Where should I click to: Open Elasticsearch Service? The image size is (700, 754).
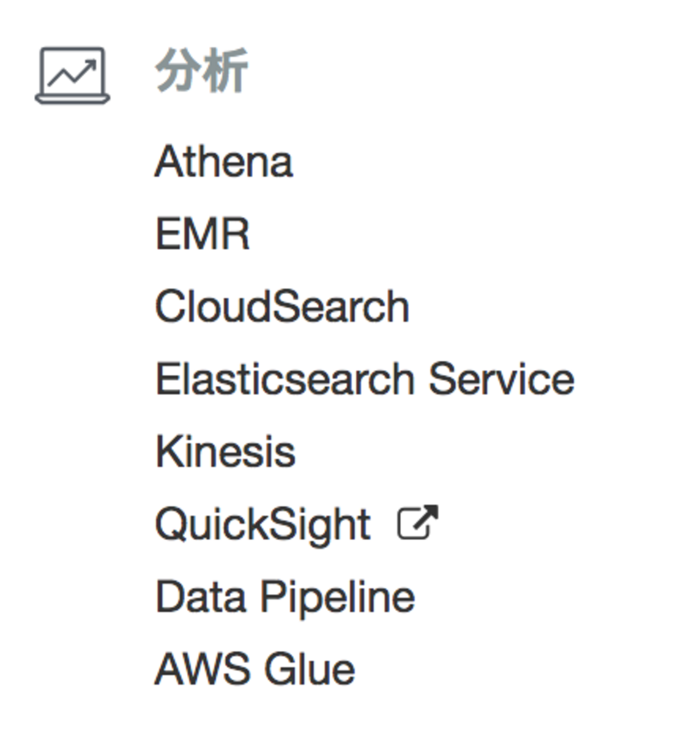point(365,379)
